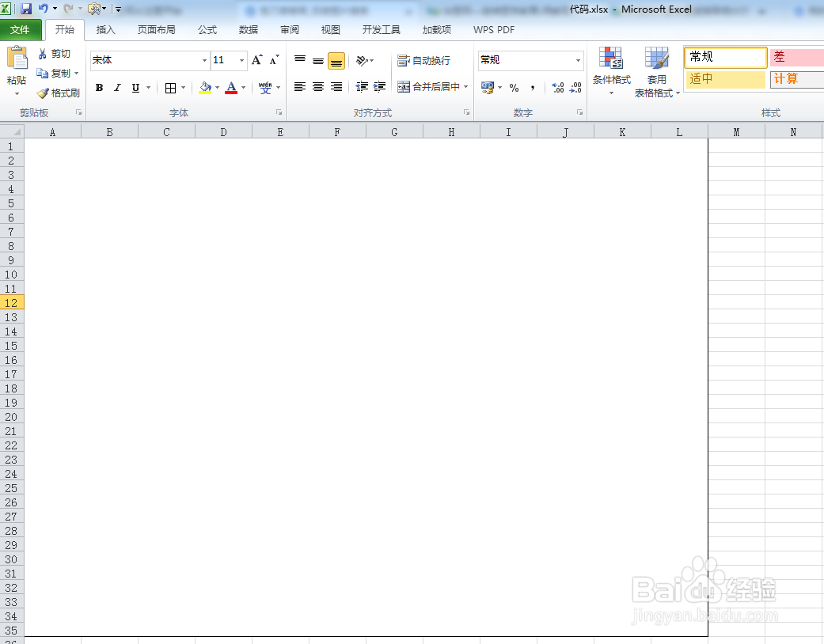Switch to the 视图 View tab
824x644 pixels.
pos(331,30)
